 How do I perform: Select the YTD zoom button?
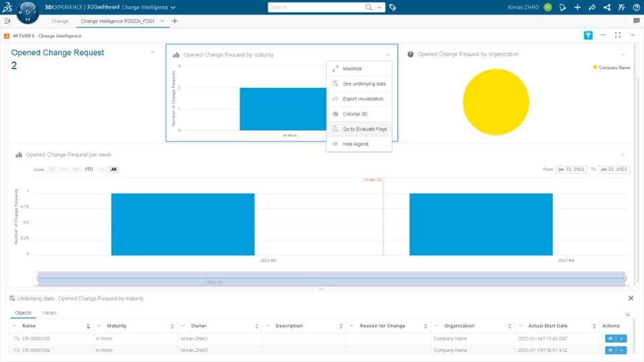click(x=89, y=169)
